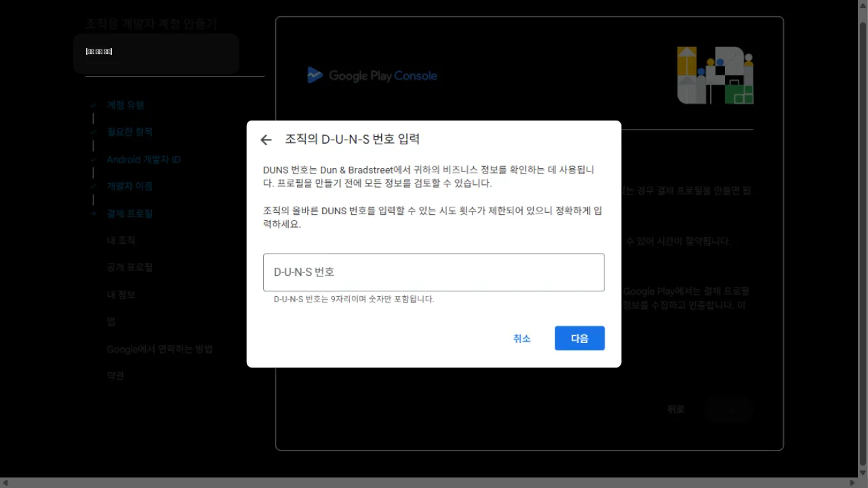Select the 앱 step in the sidebar
The width and height of the screenshot is (868, 488).
click(111, 322)
